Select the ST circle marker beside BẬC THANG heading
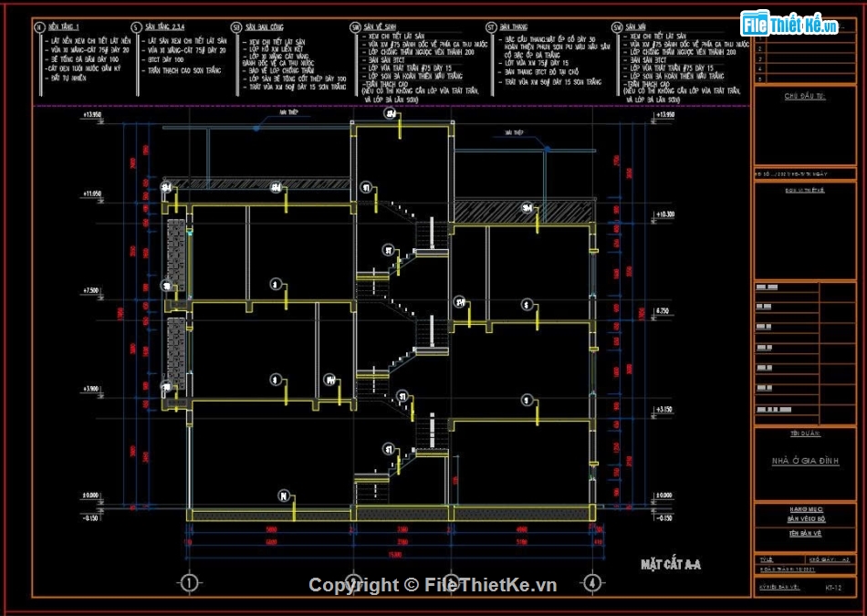867x616 pixels. click(x=491, y=28)
